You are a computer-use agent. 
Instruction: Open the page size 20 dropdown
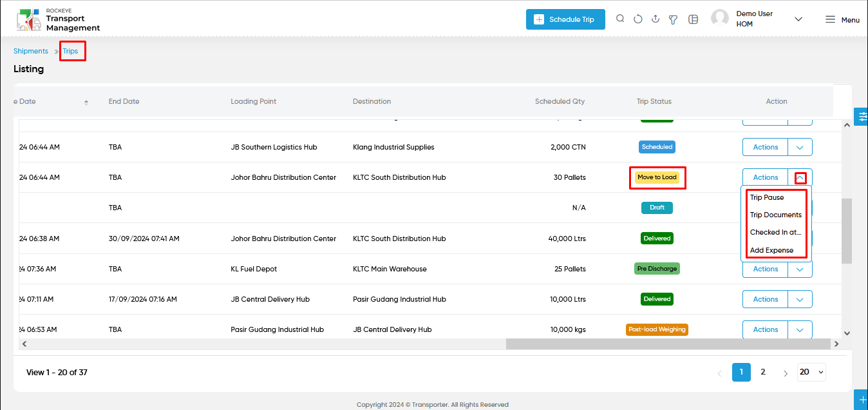(811, 372)
